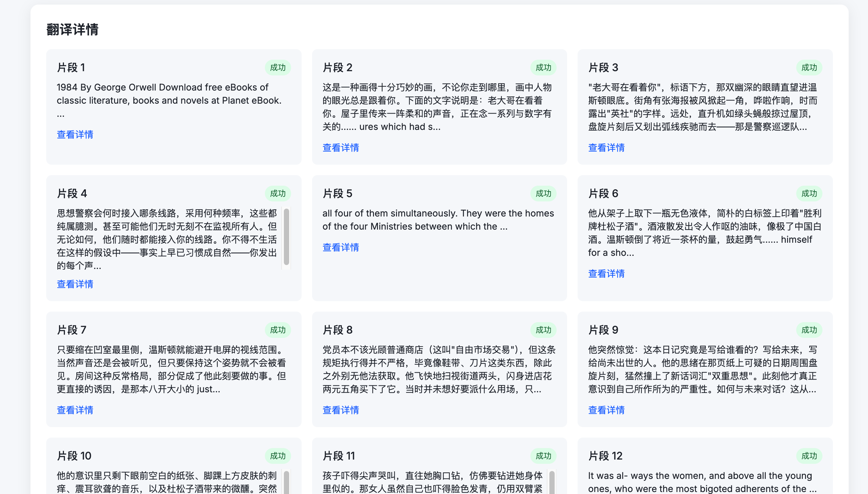Click the 片段 2 card title
Screen dimensions: 868x494
(337, 68)
